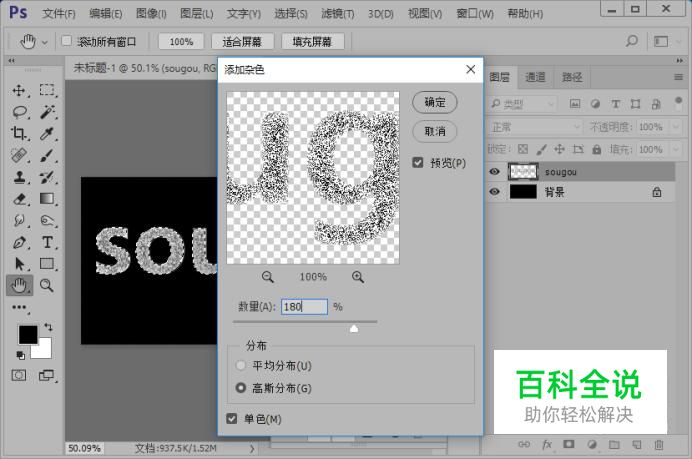Hide the sougou layer eye icon
Image resolution: width=692 pixels, height=459 pixels.
pyautogui.click(x=495, y=172)
